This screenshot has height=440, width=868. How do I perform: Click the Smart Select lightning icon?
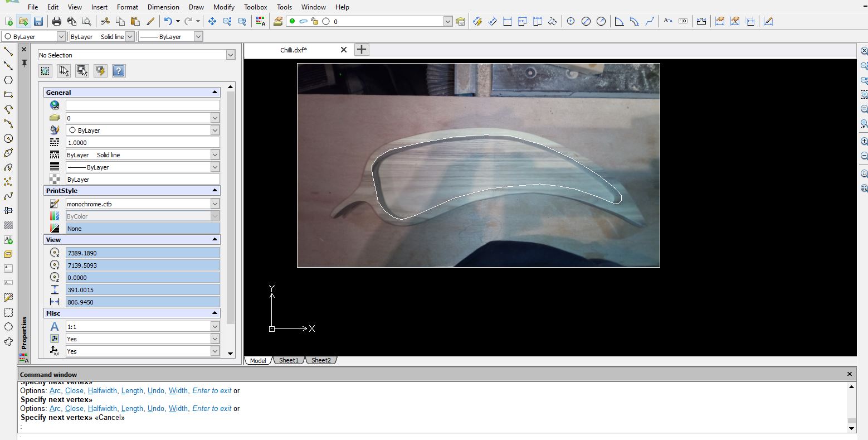[100, 71]
